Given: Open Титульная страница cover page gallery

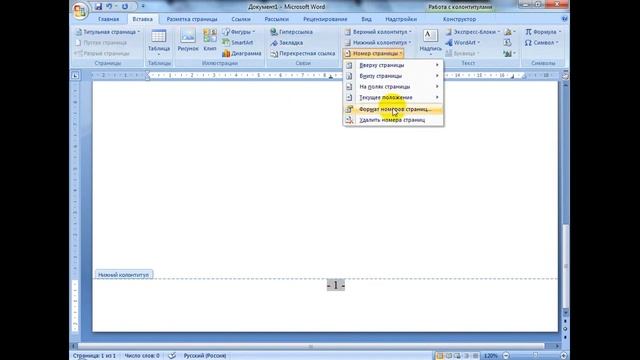Looking at the screenshot, I should [108, 32].
